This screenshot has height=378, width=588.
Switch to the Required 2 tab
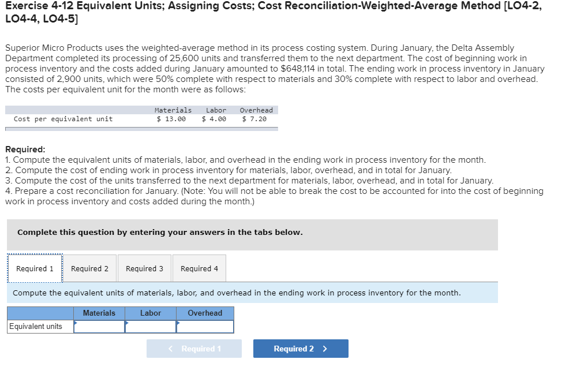click(89, 268)
